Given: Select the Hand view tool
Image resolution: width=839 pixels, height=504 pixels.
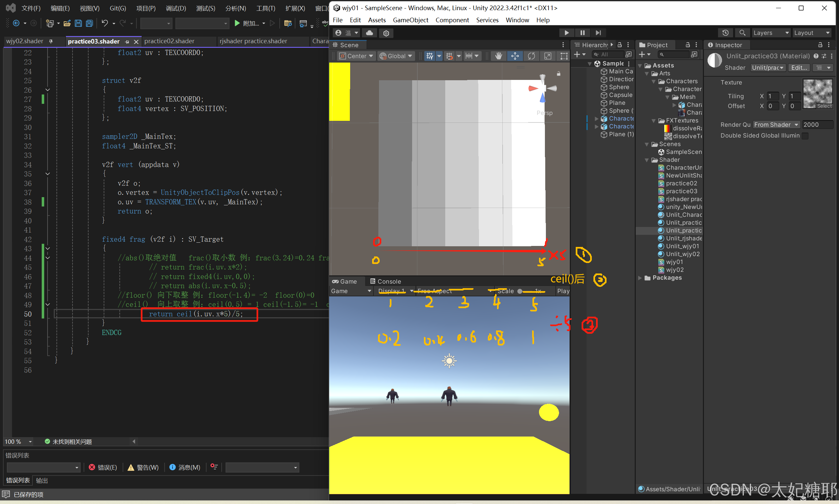Looking at the screenshot, I should (498, 56).
